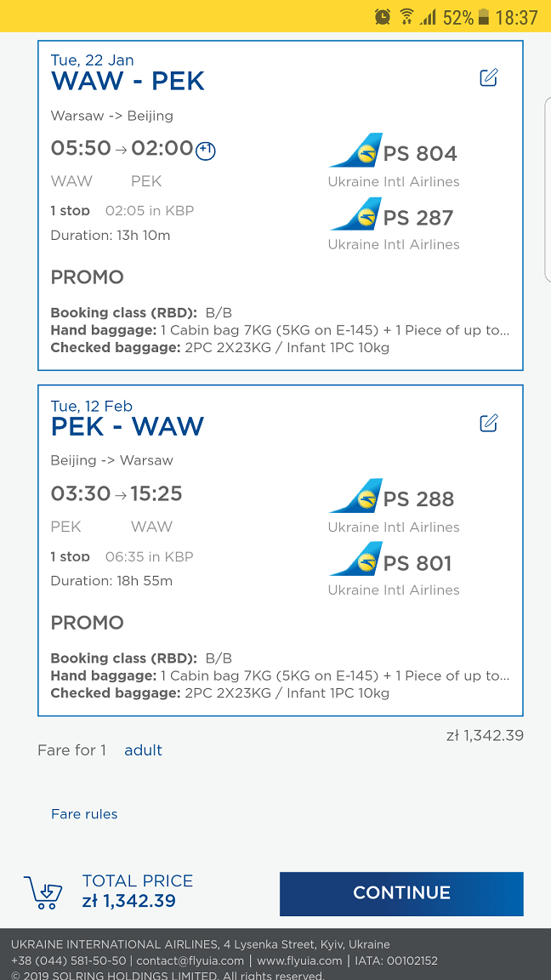551x980 pixels.
Task: Click the PS 287 airline logo
Action: (x=355, y=214)
